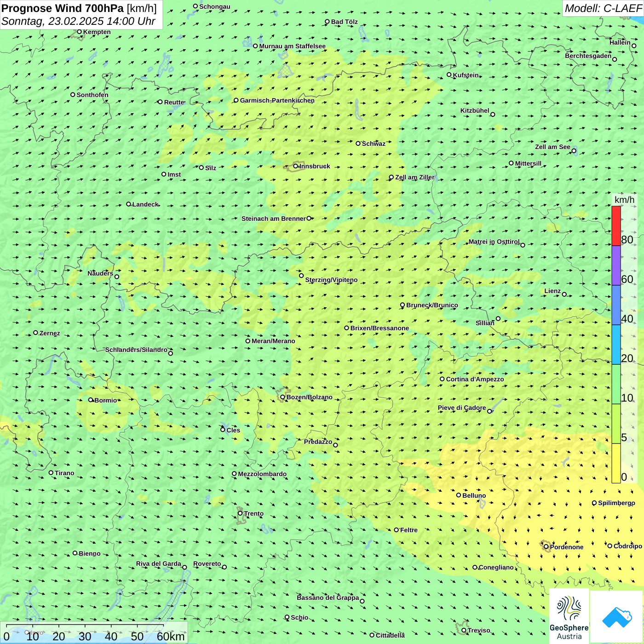
Task: Click the Trento city marker
Action: [x=240, y=513]
